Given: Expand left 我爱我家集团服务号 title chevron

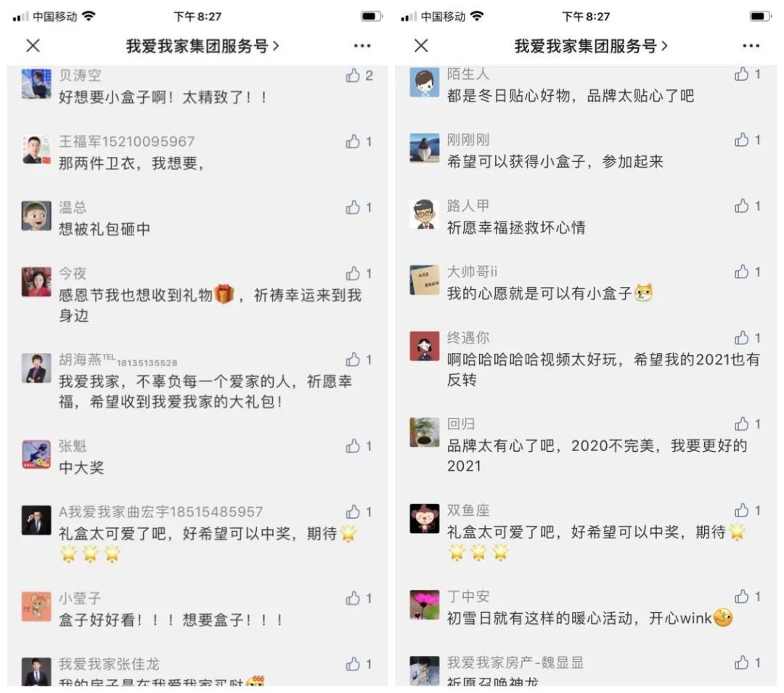Looking at the screenshot, I should tap(276, 46).
